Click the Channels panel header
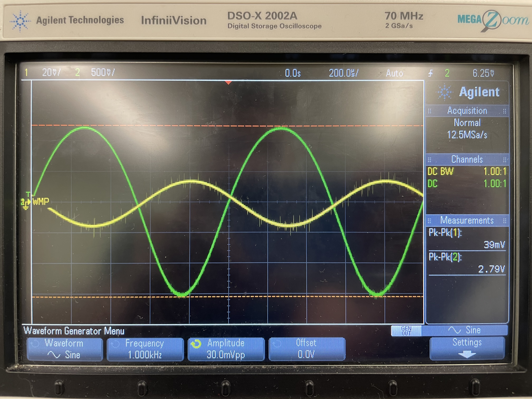 click(x=467, y=160)
